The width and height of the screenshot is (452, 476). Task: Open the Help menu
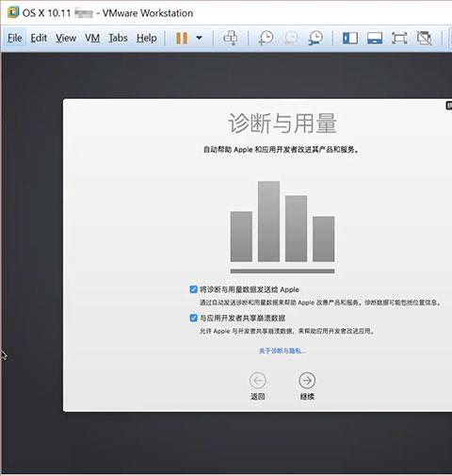147,38
